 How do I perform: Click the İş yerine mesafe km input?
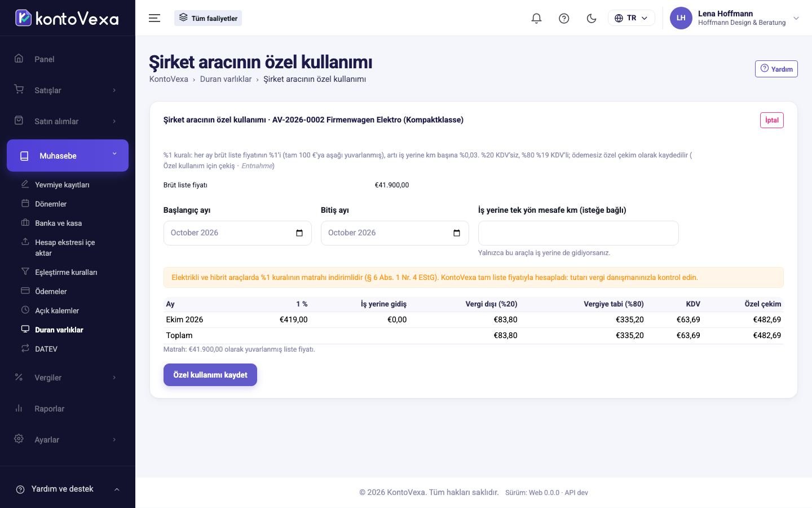(579, 233)
